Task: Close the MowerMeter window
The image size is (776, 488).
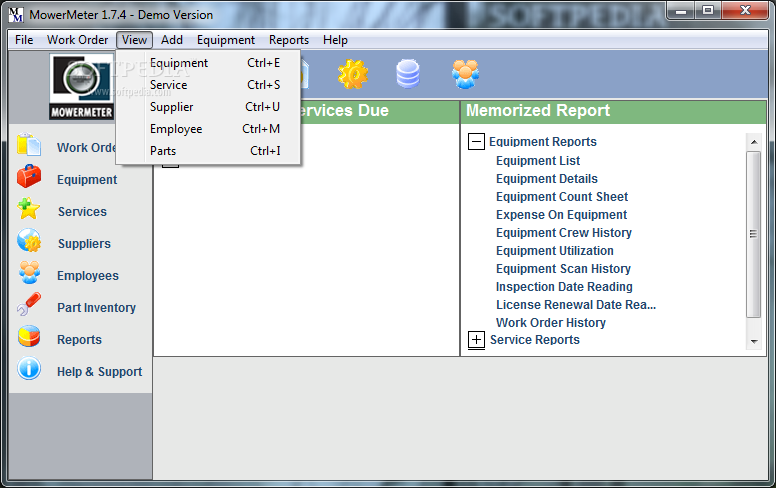Action: coord(745,10)
